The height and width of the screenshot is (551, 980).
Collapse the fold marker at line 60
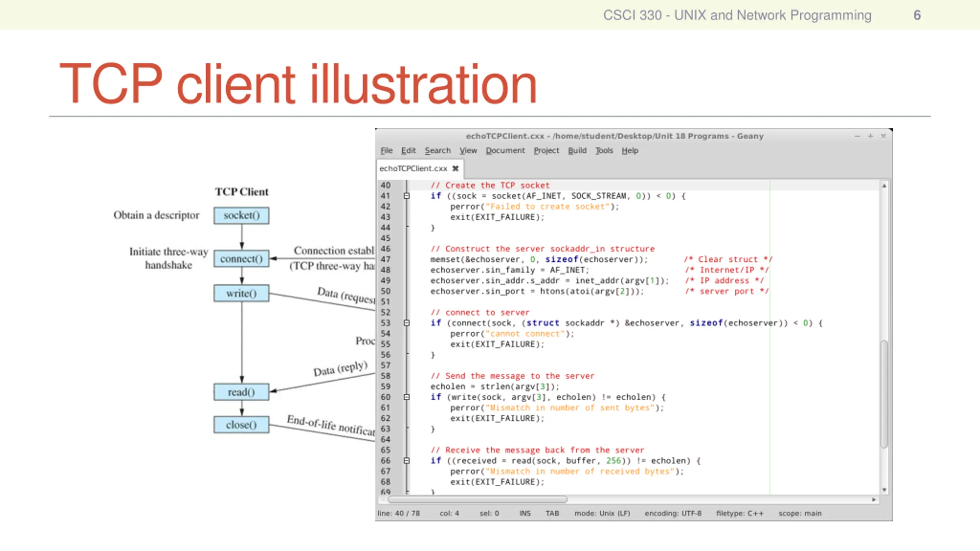point(407,397)
